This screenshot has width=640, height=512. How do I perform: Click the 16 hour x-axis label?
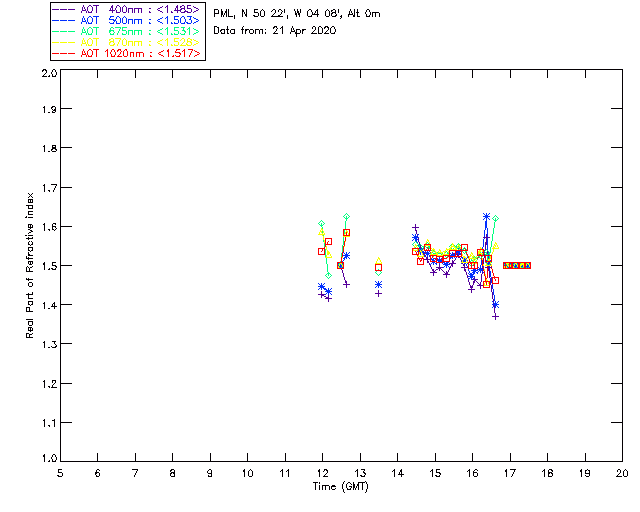pyautogui.click(x=472, y=473)
